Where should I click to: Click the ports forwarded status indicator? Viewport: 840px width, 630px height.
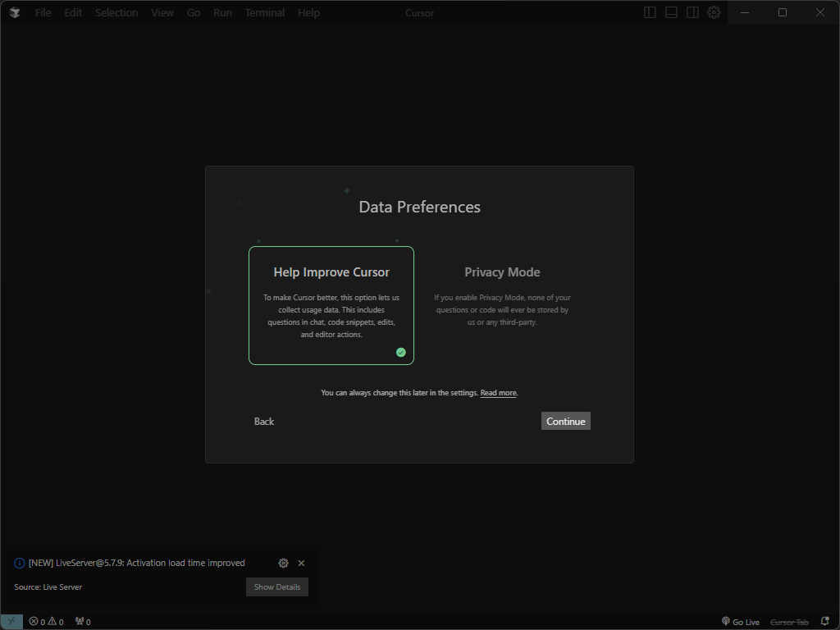point(83,622)
